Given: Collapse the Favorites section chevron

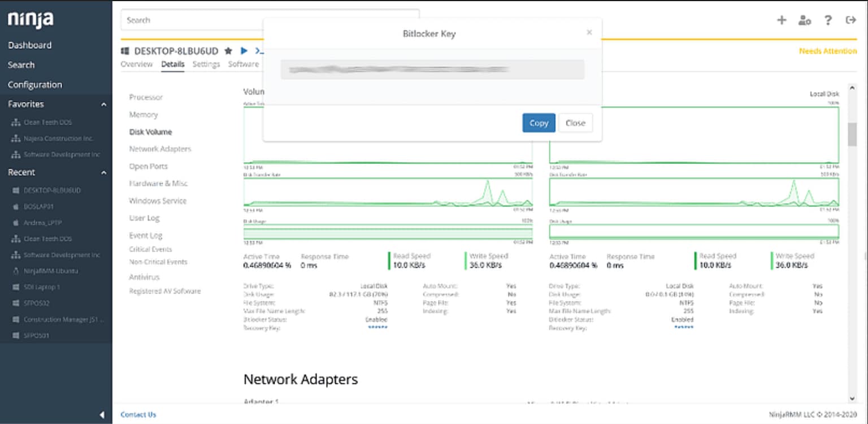Looking at the screenshot, I should (103, 105).
